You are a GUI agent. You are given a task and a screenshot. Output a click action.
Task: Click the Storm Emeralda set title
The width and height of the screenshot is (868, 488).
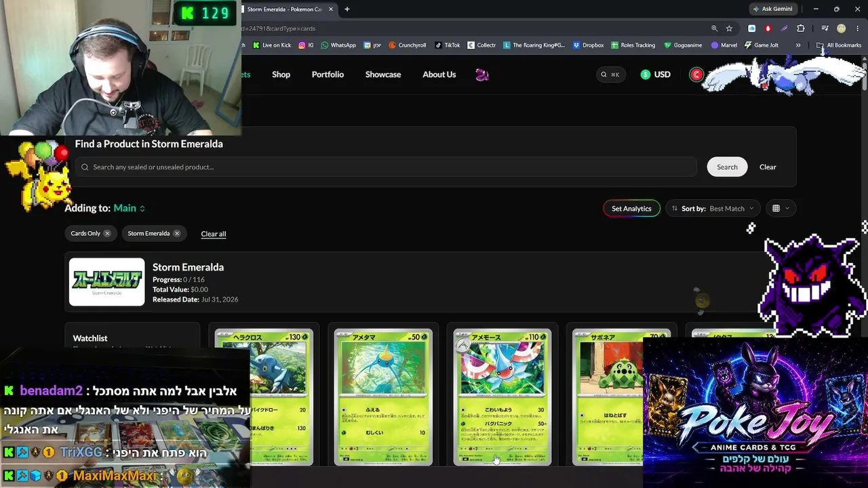[188, 267]
